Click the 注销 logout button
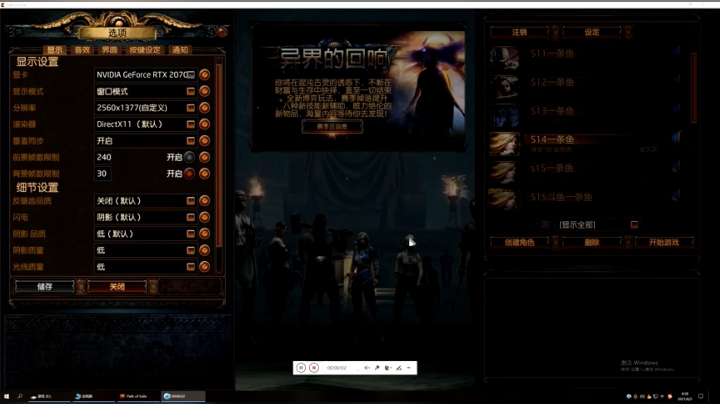 [x=519, y=32]
